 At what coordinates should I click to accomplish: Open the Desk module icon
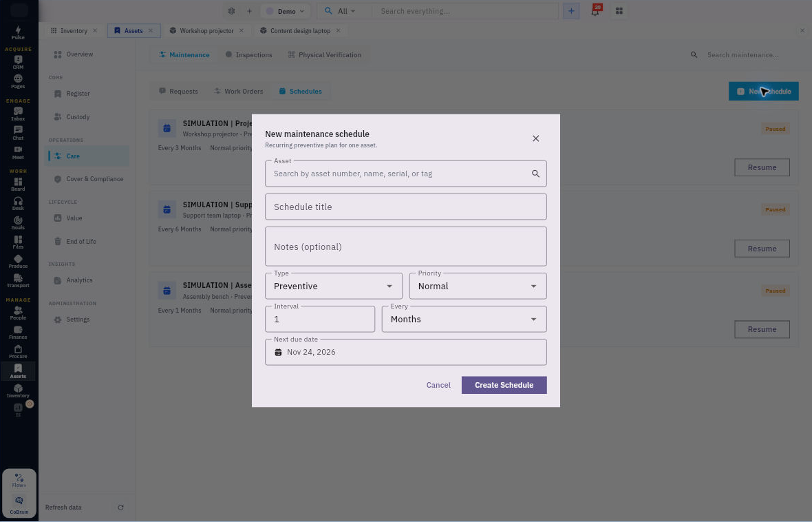[x=18, y=203]
